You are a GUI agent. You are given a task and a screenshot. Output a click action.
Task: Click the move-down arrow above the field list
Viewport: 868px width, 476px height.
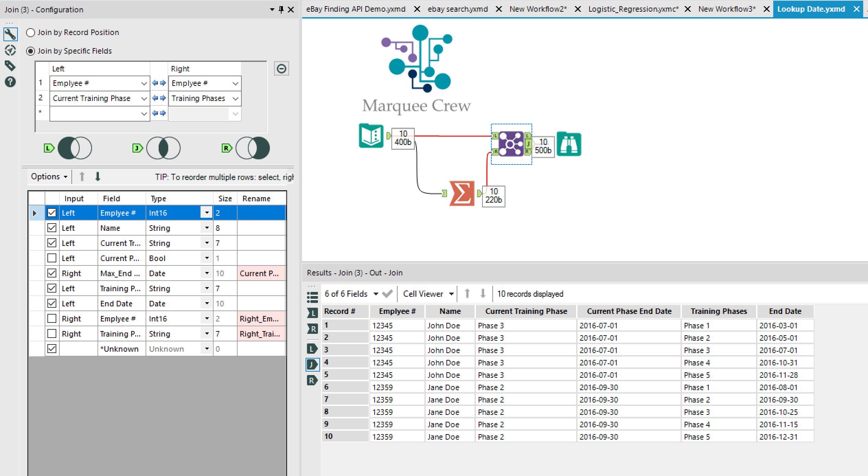(98, 176)
